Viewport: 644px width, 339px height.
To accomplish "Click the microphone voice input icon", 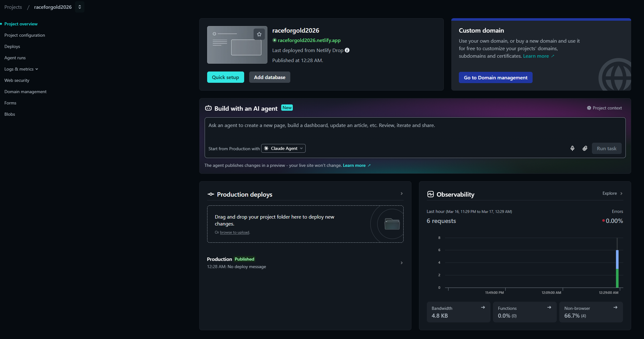I will click(572, 148).
